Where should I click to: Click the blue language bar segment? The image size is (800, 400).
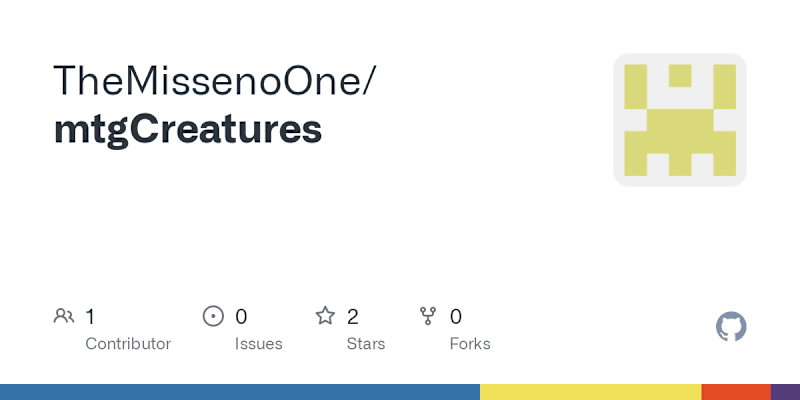click(x=240, y=392)
